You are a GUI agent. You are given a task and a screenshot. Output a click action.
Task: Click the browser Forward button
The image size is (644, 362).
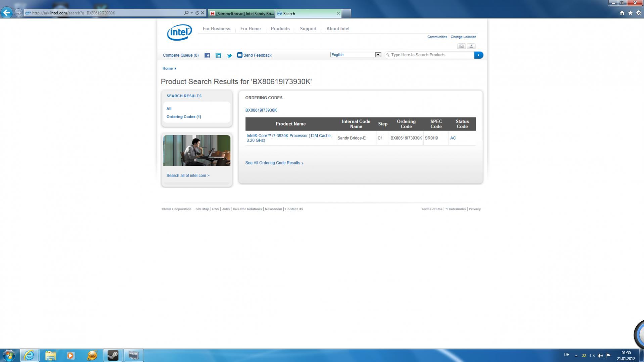pos(18,13)
